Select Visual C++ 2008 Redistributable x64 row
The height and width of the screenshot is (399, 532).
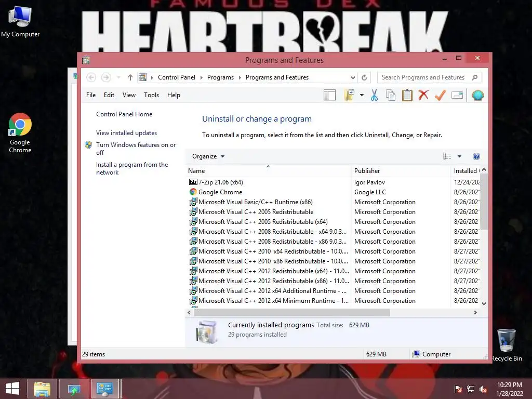coord(272,231)
